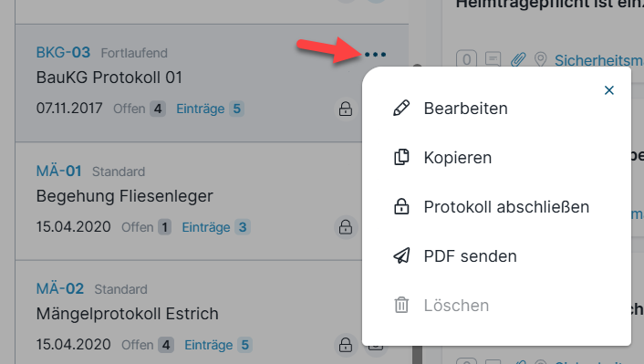Open MÄ-02 Mängelprotokoll Estrich entry
644x364 pixels.
128,314
